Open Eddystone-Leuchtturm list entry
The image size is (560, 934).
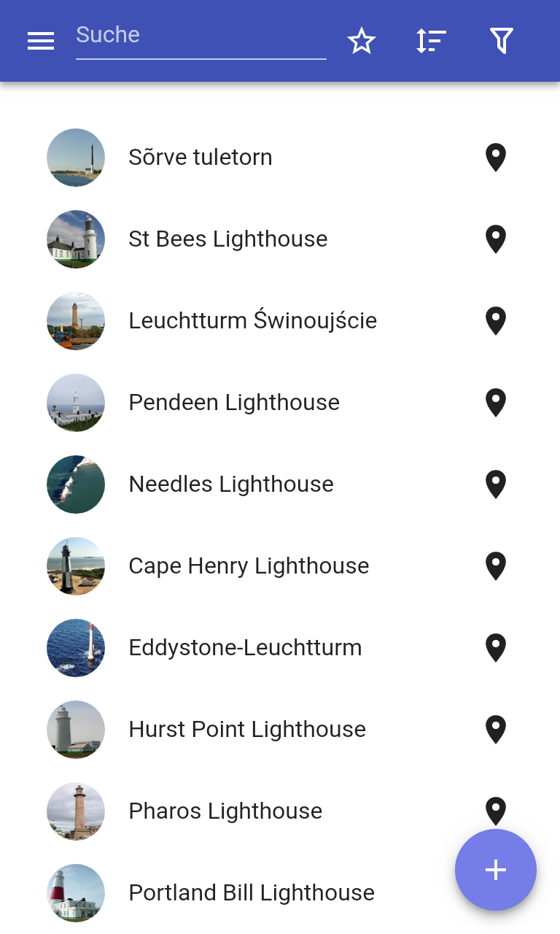tap(280, 648)
